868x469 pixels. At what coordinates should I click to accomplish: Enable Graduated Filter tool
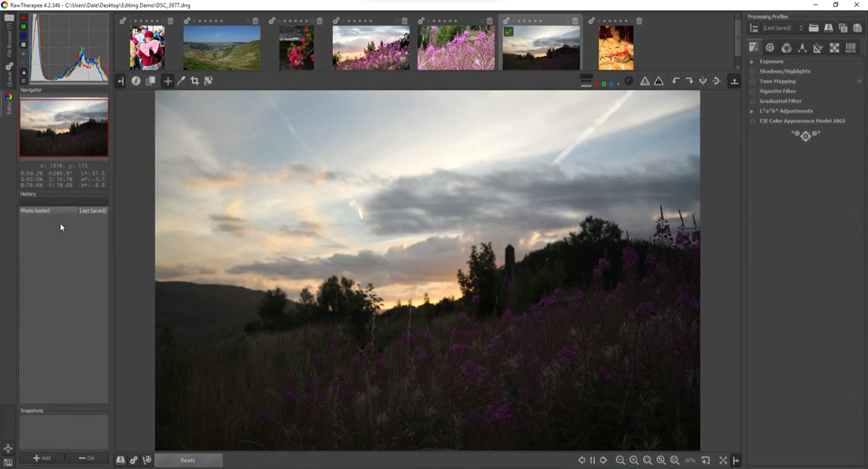[752, 101]
